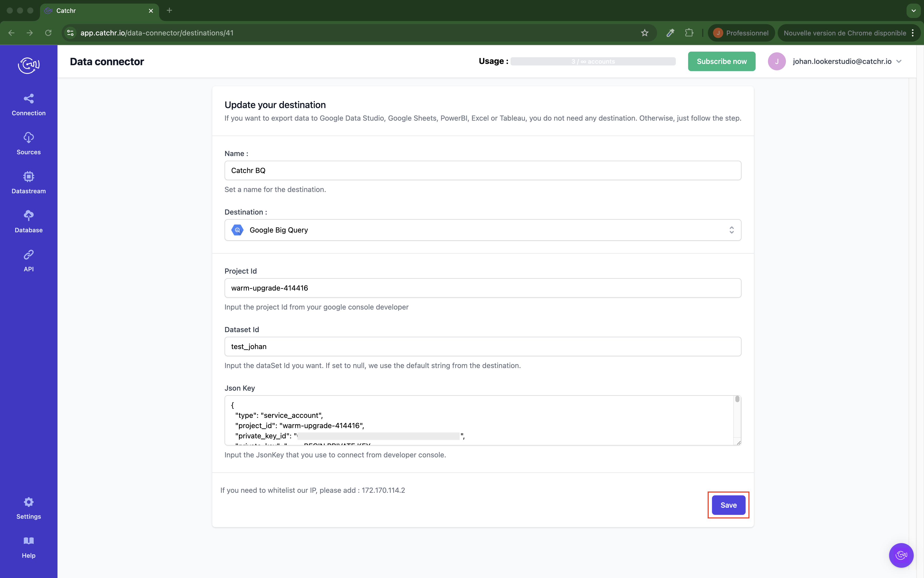Click the Google Big Query icon
Screen dimensions: 924x578
tap(237, 230)
